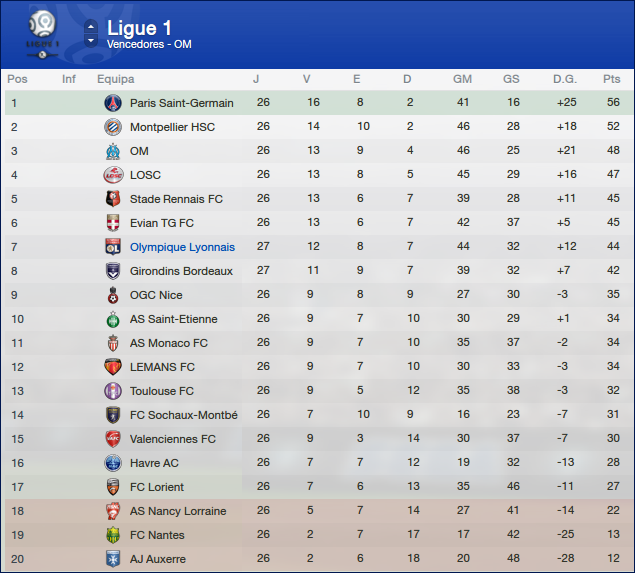Click the FC Nantes yellow badge

(112, 535)
